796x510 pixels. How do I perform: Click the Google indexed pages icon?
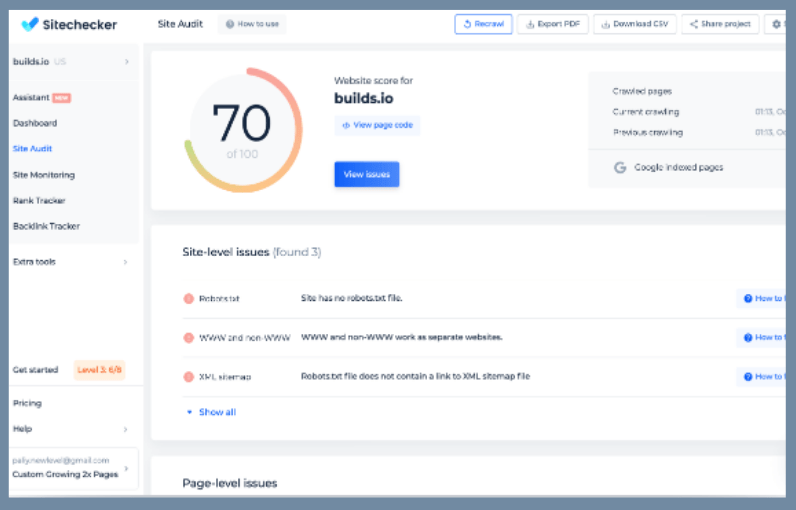tap(620, 168)
